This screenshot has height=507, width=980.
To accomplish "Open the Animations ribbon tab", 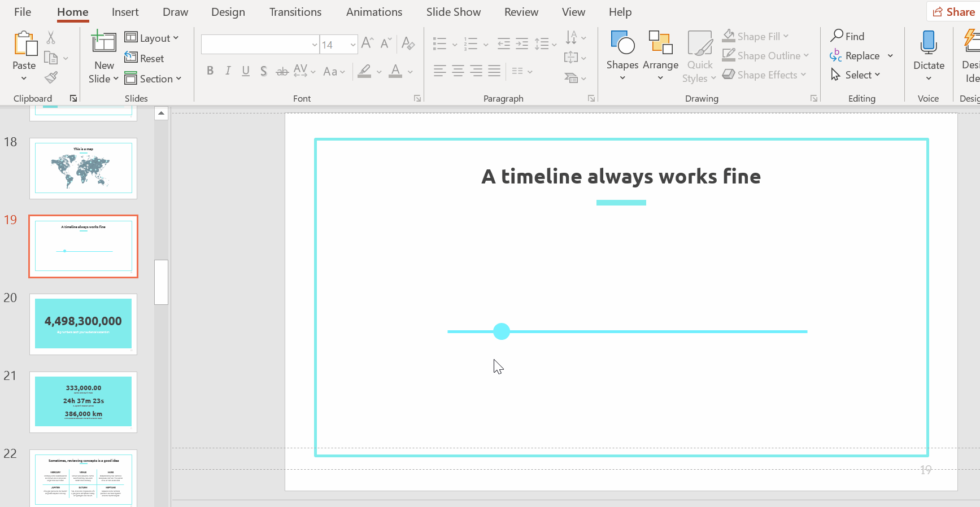I will tap(374, 12).
